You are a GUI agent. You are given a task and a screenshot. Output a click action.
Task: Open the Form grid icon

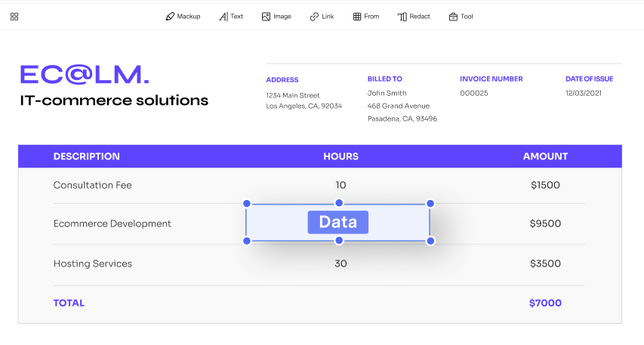[357, 17]
